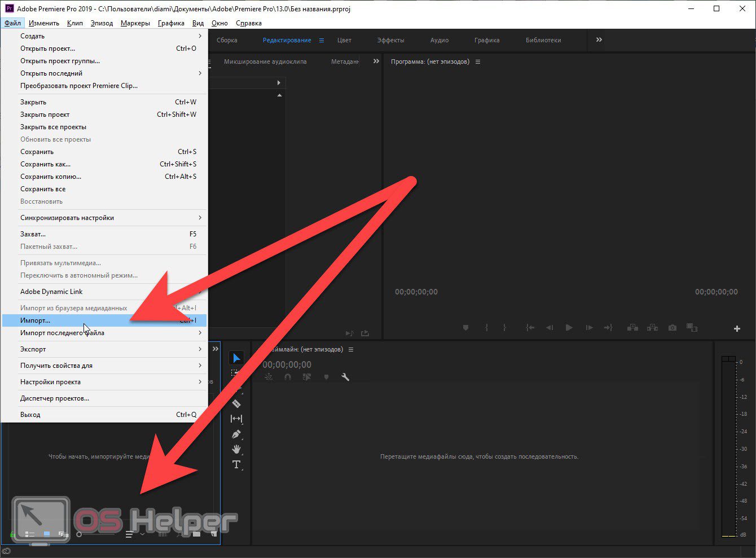Open the Окно menu

point(219,23)
